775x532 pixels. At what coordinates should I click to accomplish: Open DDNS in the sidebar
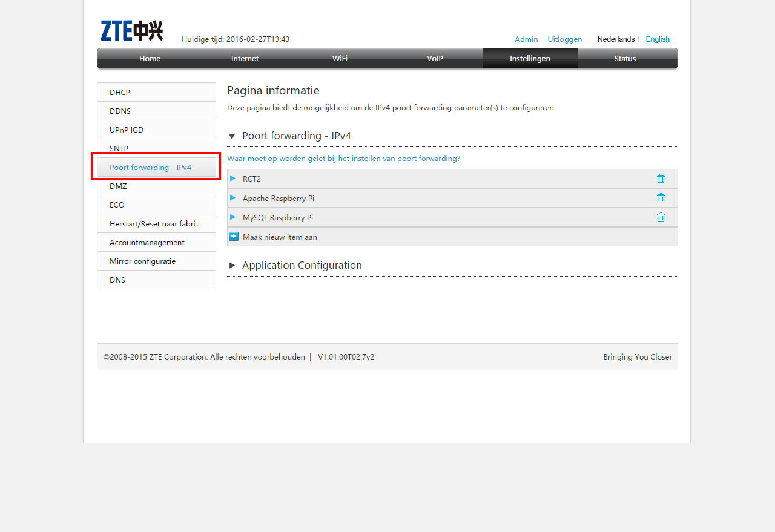point(156,111)
